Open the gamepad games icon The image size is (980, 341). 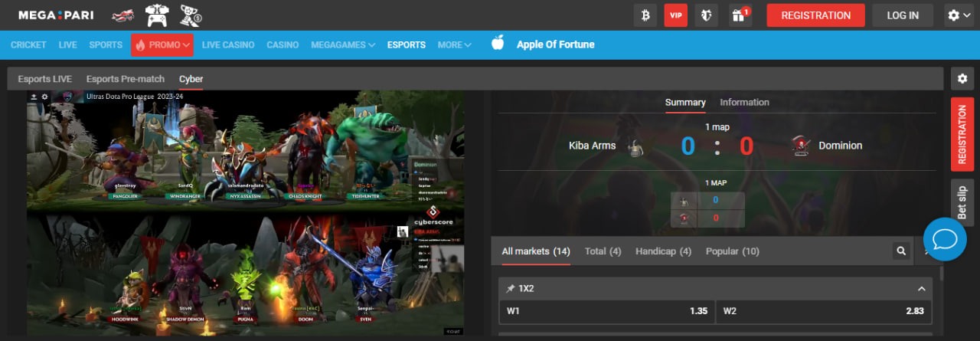pos(156,15)
